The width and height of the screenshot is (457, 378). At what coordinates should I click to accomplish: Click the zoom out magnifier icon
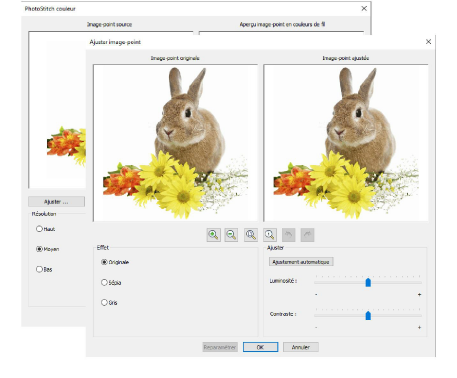pyautogui.click(x=231, y=235)
